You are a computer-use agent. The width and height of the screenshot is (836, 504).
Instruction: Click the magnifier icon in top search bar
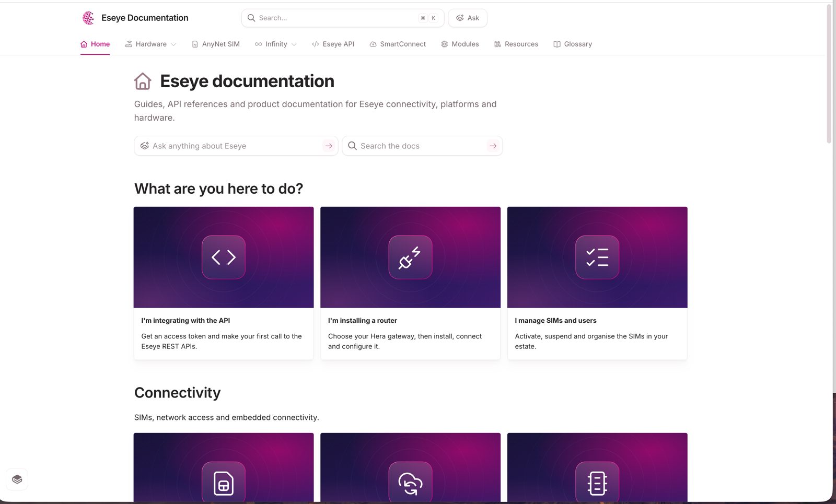click(x=251, y=18)
